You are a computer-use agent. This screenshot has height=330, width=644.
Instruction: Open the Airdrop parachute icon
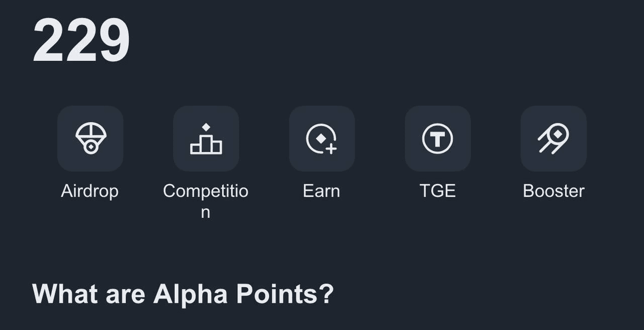pyautogui.click(x=91, y=138)
